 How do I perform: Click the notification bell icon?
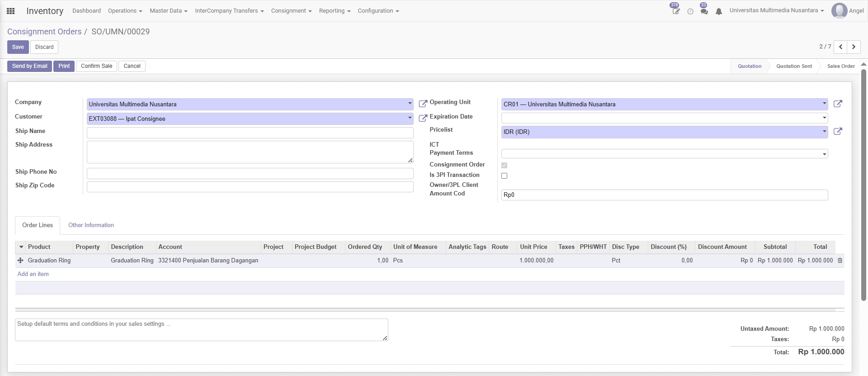[718, 11]
